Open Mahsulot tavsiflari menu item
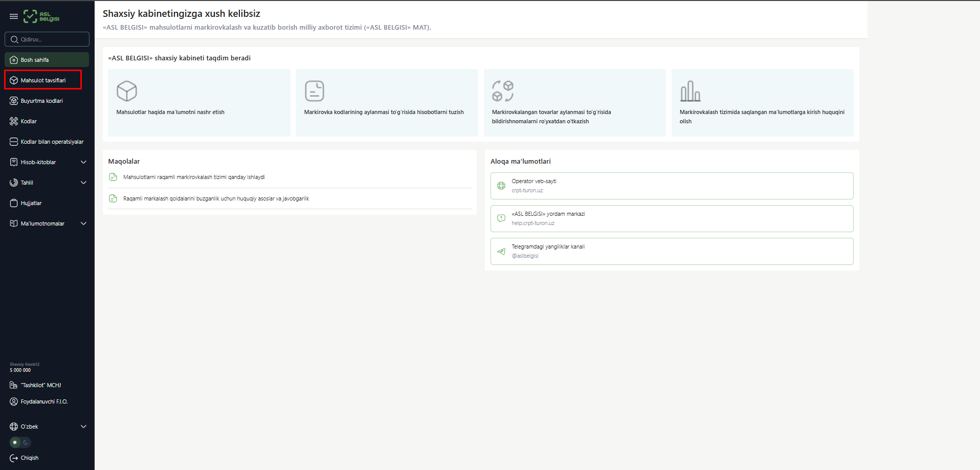 [x=43, y=80]
